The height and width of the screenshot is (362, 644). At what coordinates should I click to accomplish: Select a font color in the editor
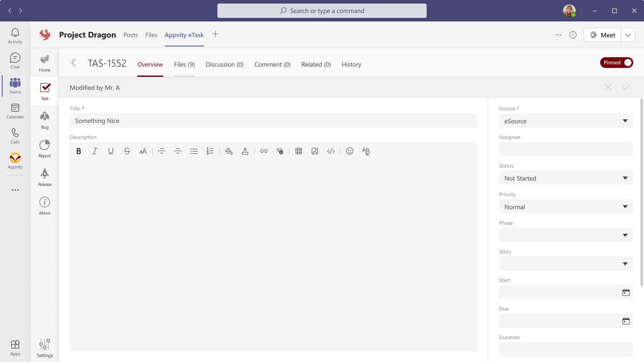[x=245, y=151]
